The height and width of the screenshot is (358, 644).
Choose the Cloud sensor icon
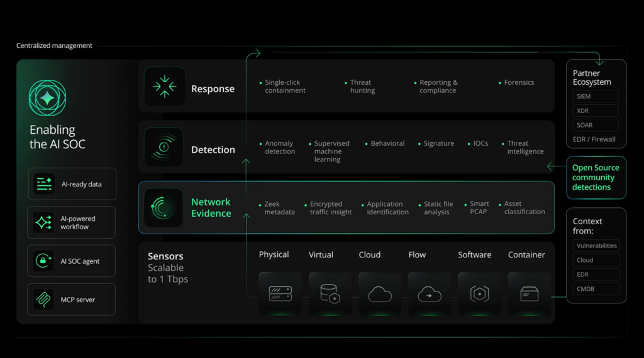380,293
